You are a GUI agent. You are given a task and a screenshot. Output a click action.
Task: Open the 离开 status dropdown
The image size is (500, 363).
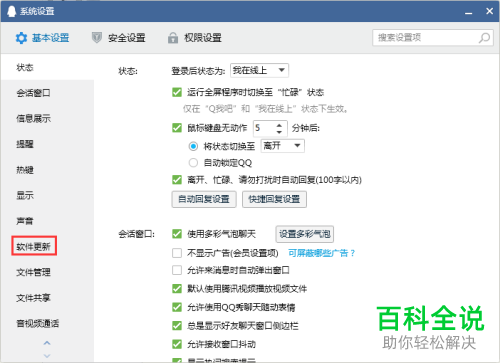click(x=282, y=146)
